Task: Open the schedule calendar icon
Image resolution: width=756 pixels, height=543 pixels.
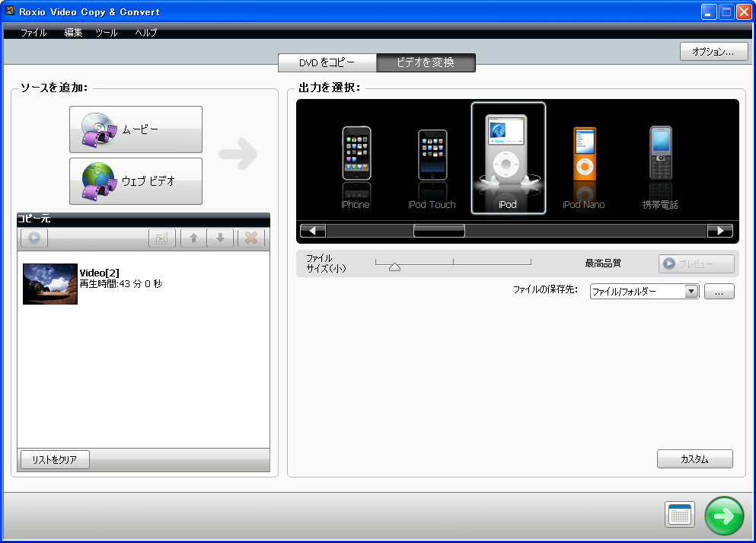Action: click(x=680, y=515)
